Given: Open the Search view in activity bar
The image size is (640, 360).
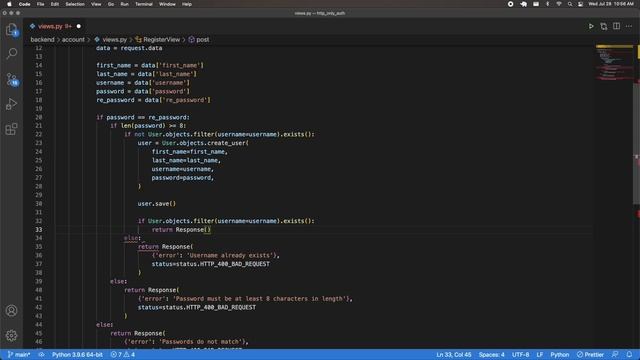Looking at the screenshot, I should click(11, 53).
